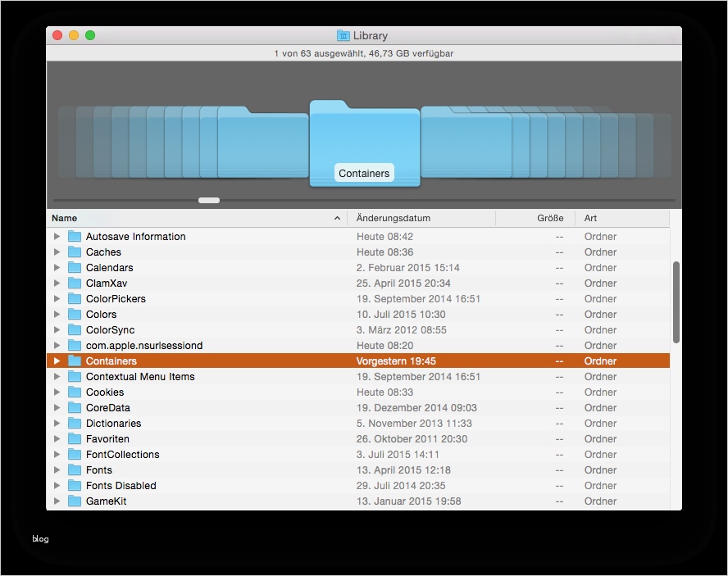Viewport: 728px width, 576px height.
Task: Click the ColorPickers folder icon
Action: point(75,298)
